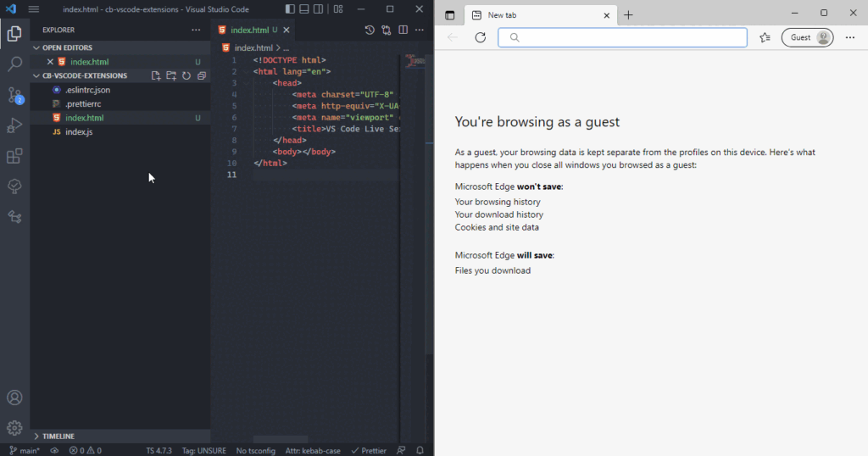The image size is (868, 456).
Task: Place cursor on line 9 body tag
Action: 304,152
